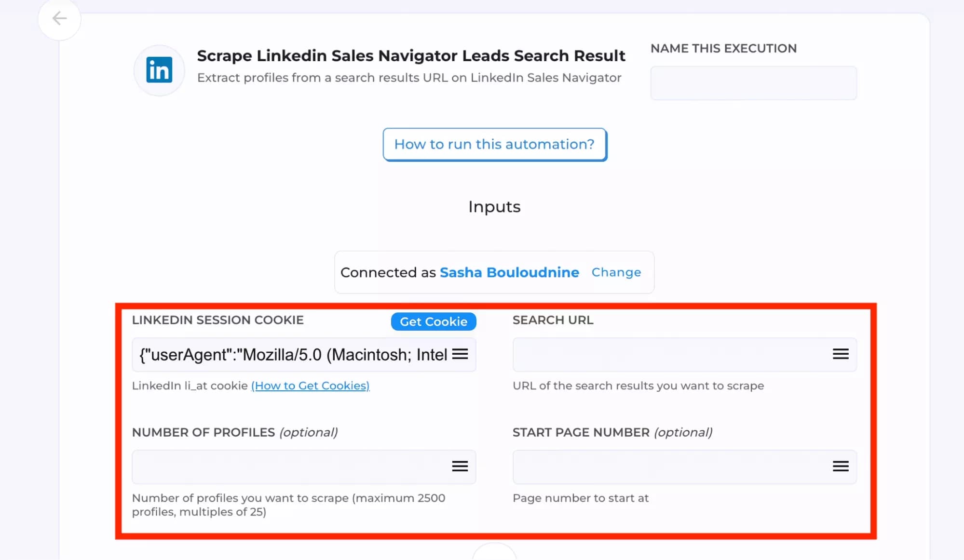The height and width of the screenshot is (560, 964).
Task: Expand the Search URL field editor
Action: (x=840, y=354)
